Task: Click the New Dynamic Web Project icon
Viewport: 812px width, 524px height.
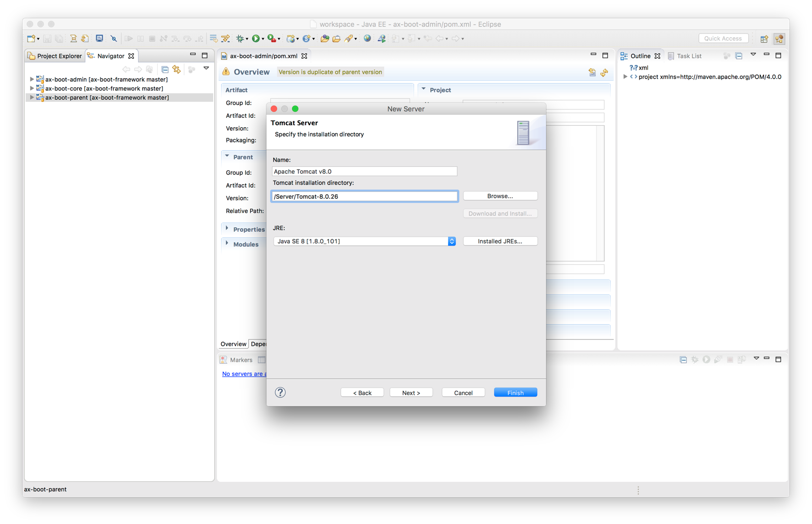Action: (290, 39)
